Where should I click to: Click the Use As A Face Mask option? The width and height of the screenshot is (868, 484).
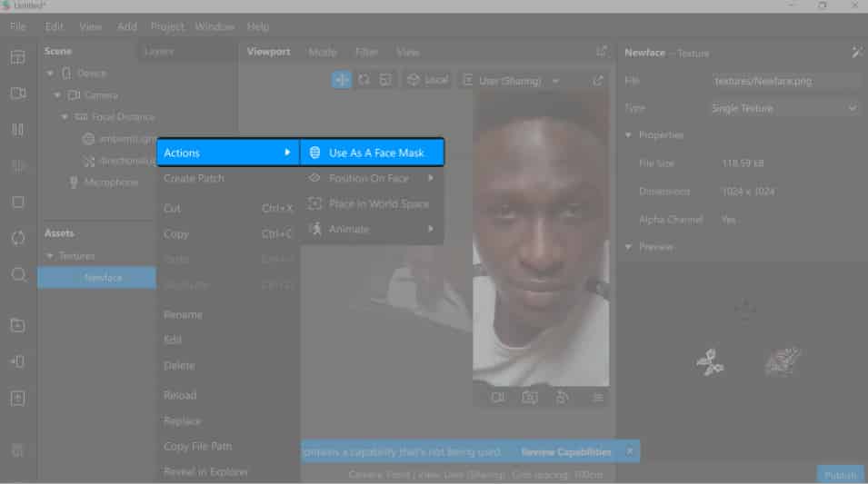(375, 153)
